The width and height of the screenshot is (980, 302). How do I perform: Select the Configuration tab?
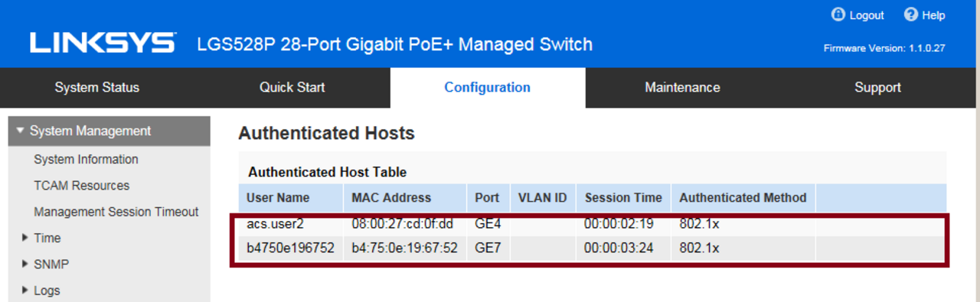coord(488,87)
